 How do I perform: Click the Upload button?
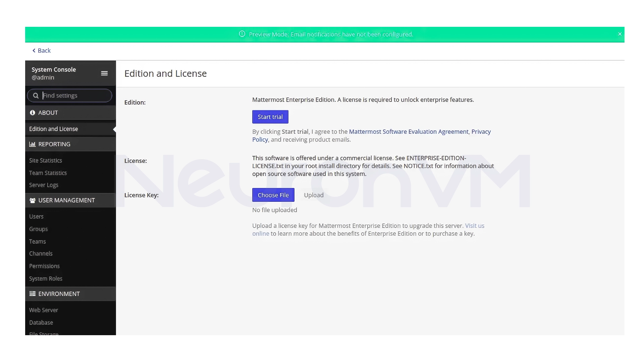314,195
